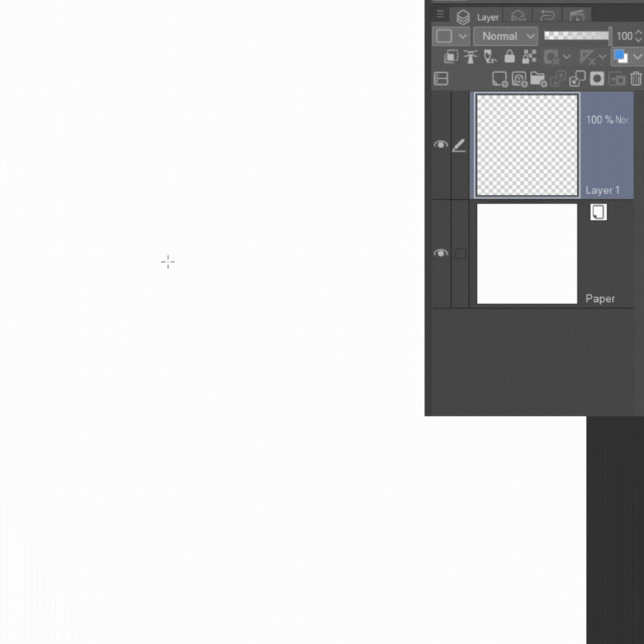The width and height of the screenshot is (644, 644).
Task: Click the opacity value 100 field
Action: click(624, 36)
